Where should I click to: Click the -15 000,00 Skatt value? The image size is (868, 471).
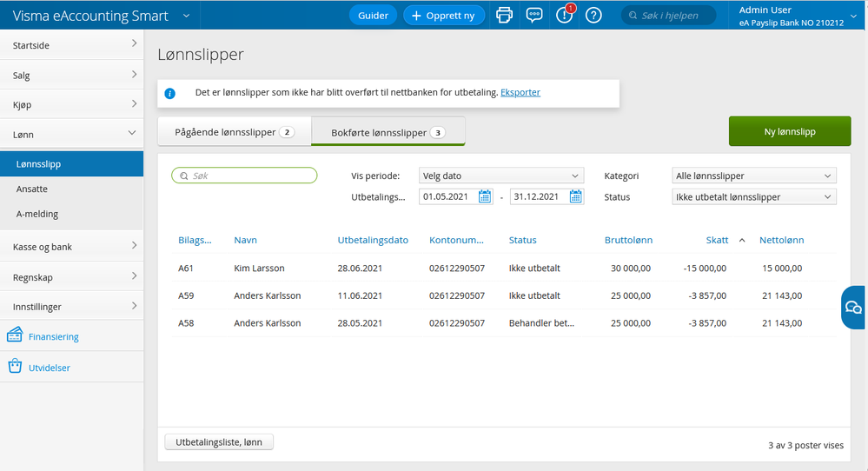[x=705, y=268]
